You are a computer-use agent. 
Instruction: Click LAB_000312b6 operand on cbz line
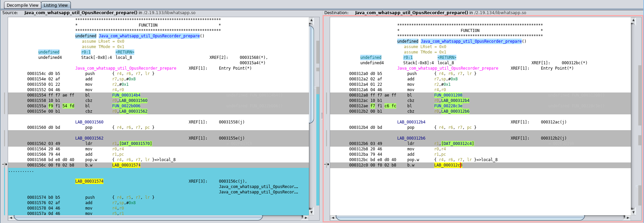coord(455,111)
